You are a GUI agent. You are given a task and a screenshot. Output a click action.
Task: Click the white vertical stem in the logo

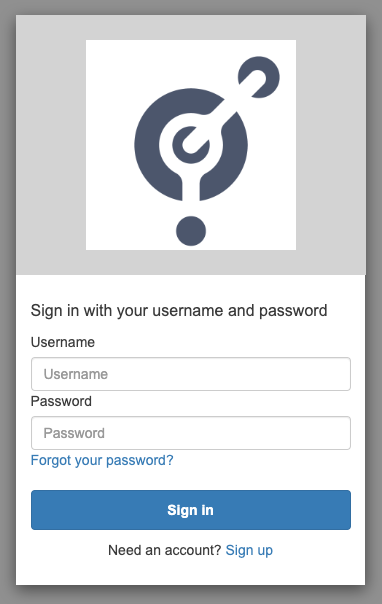(191, 189)
